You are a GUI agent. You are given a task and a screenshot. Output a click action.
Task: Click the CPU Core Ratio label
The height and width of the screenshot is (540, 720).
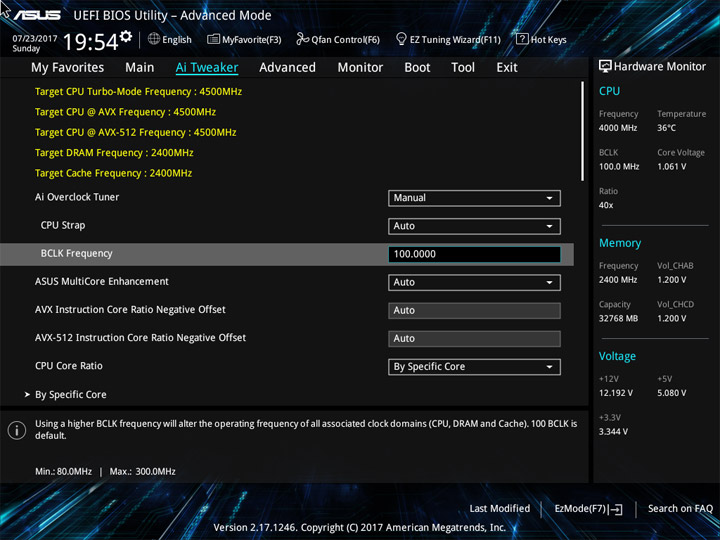69,366
